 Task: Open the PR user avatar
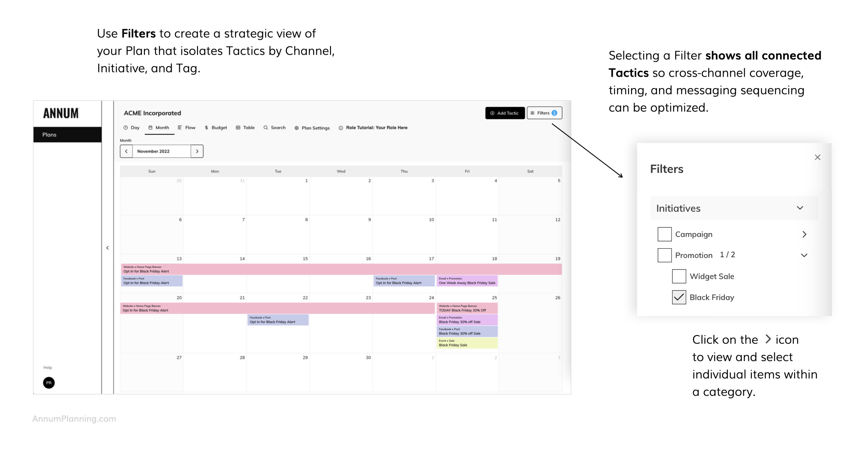pyautogui.click(x=49, y=383)
